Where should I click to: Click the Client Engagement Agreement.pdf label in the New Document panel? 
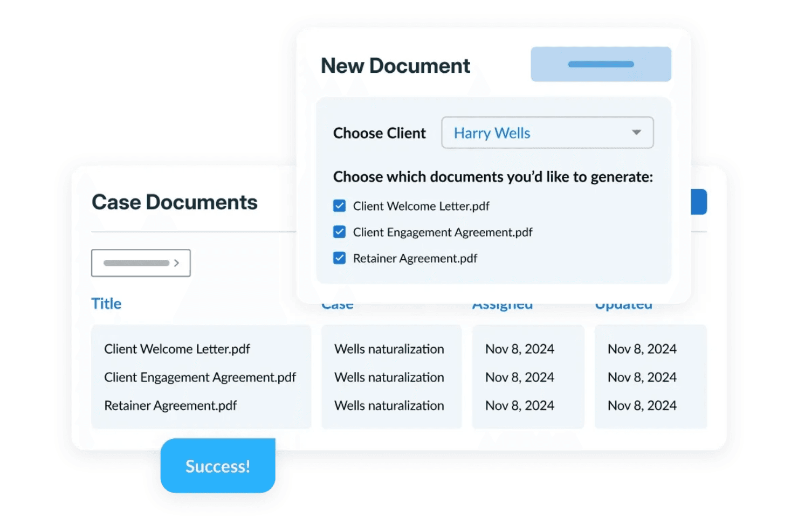[443, 232]
